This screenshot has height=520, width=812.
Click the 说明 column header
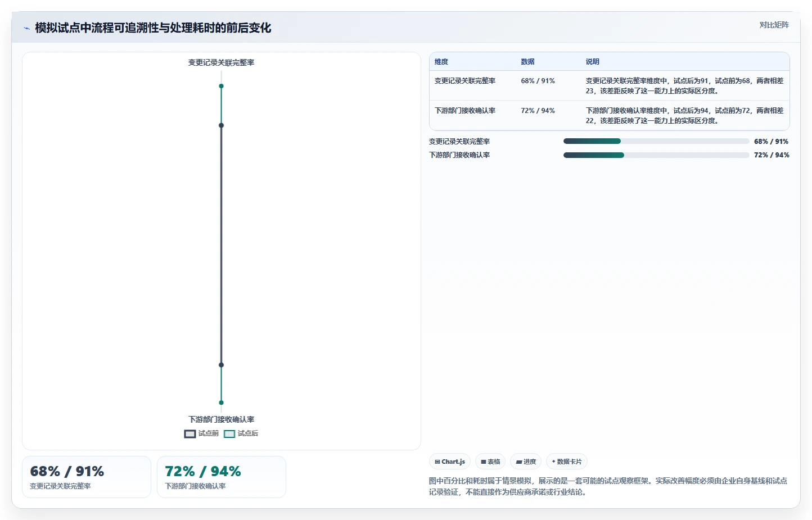[592, 62]
